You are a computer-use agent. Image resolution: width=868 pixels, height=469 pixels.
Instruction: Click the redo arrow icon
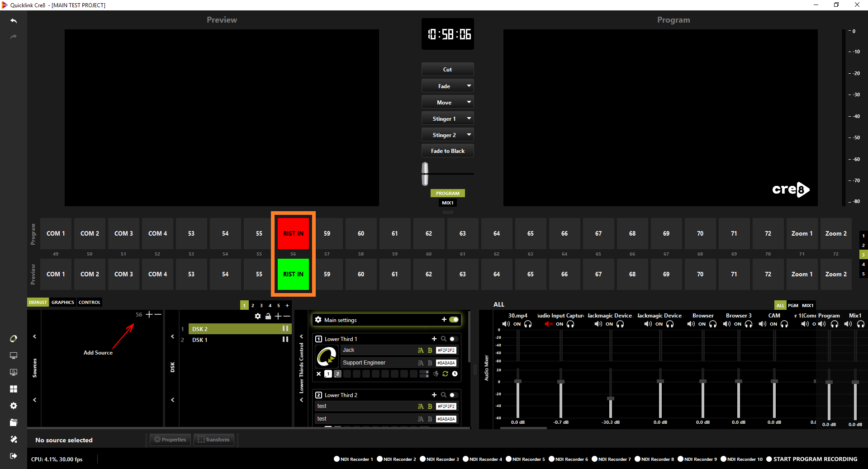coord(14,37)
